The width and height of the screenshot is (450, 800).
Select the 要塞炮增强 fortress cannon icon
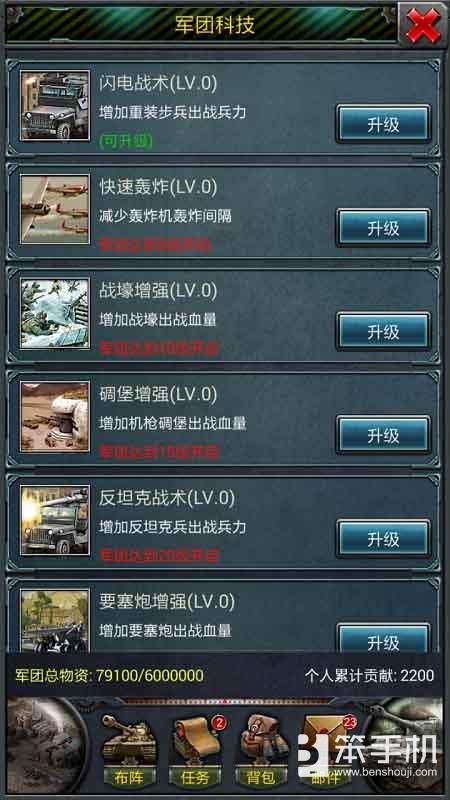point(55,620)
